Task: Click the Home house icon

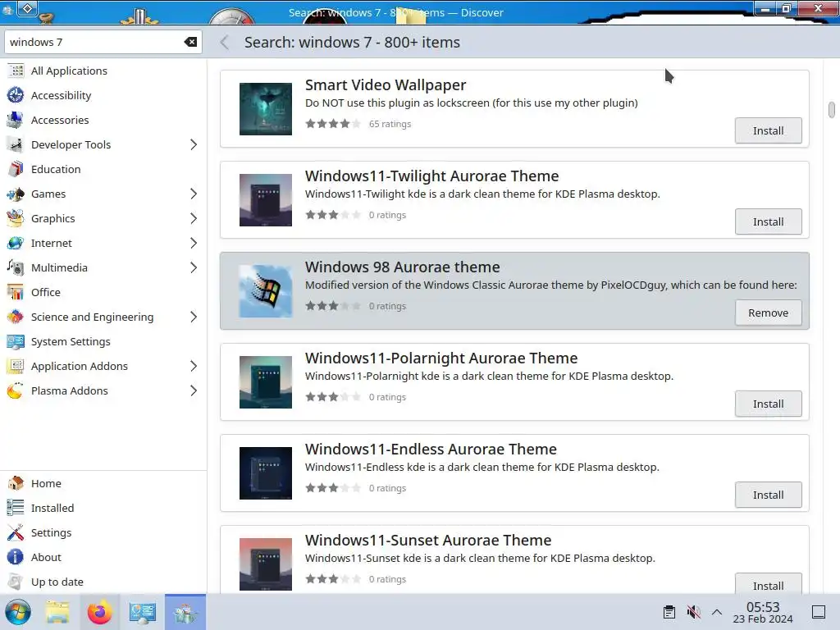Action: (x=16, y=483)
